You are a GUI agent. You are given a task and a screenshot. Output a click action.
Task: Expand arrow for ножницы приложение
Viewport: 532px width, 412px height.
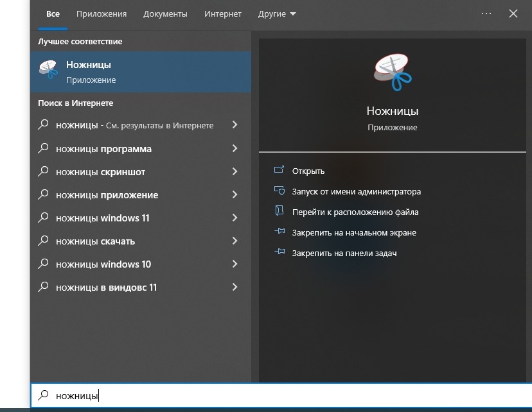[235, 194]
